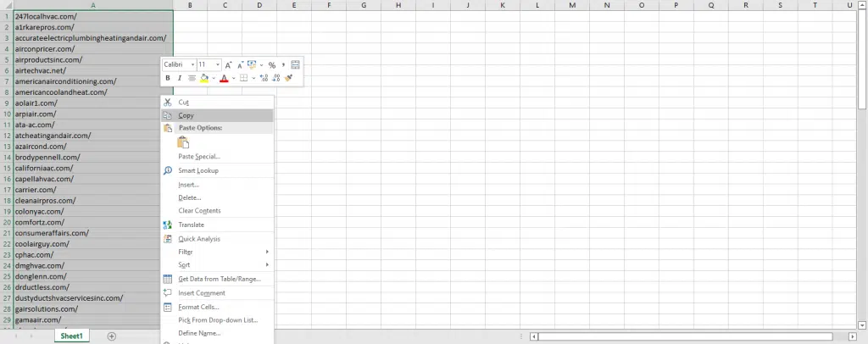Click the Merge cells icon in mini toolbar
This screenshot has width=868, height=344.
pos(295,64)
